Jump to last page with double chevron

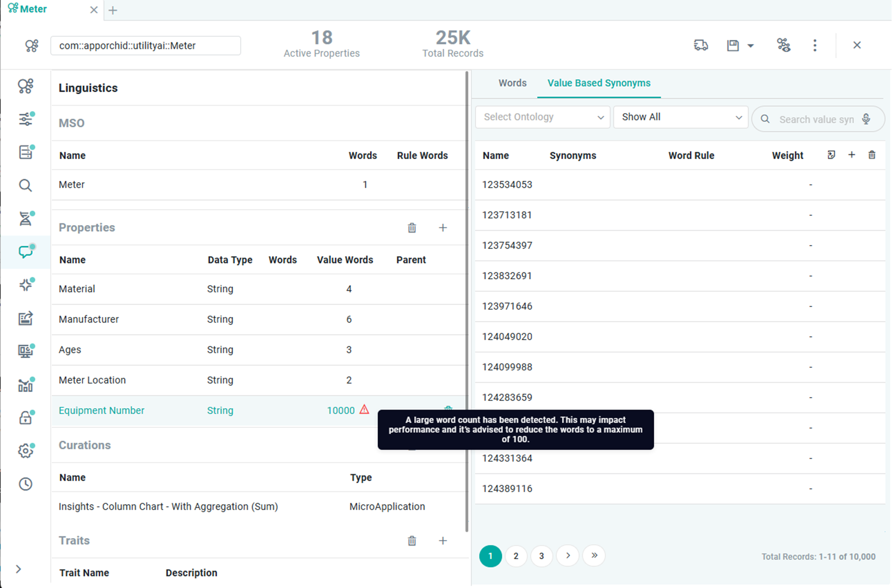point(594,555)
